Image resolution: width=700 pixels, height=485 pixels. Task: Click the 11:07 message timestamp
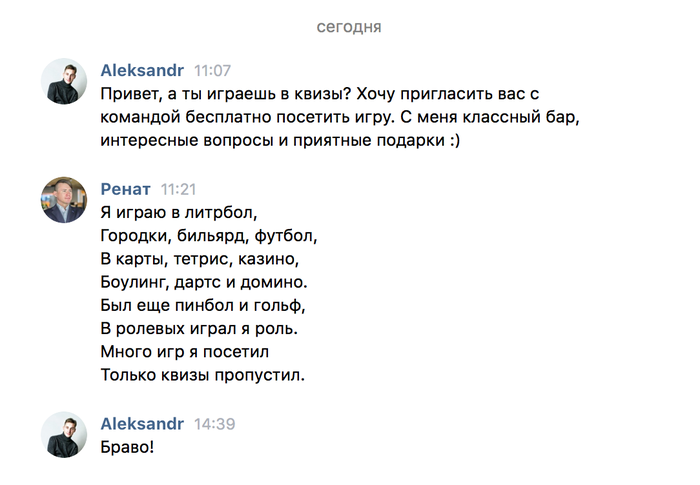click(212, 71)
